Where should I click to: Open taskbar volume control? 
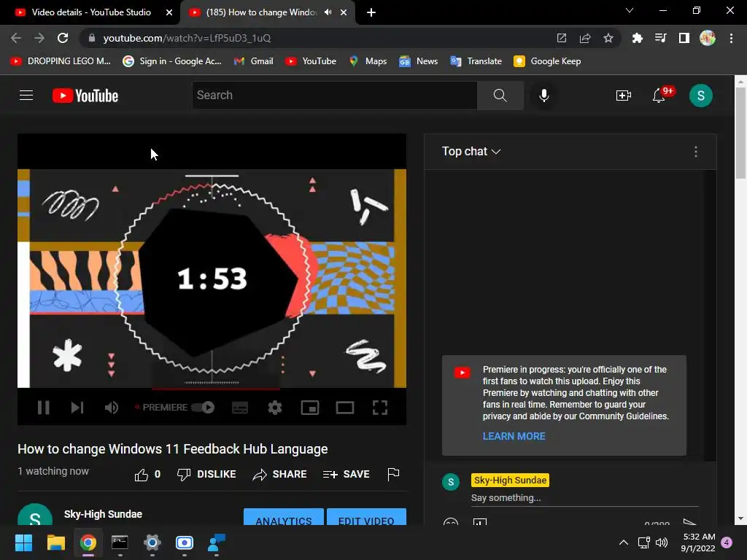[662, 542]
